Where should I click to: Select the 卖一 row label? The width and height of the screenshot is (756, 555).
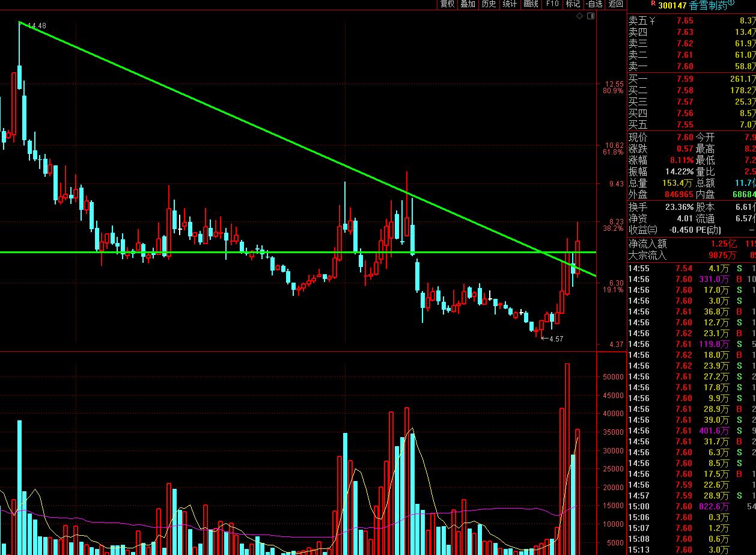[638, 66]
